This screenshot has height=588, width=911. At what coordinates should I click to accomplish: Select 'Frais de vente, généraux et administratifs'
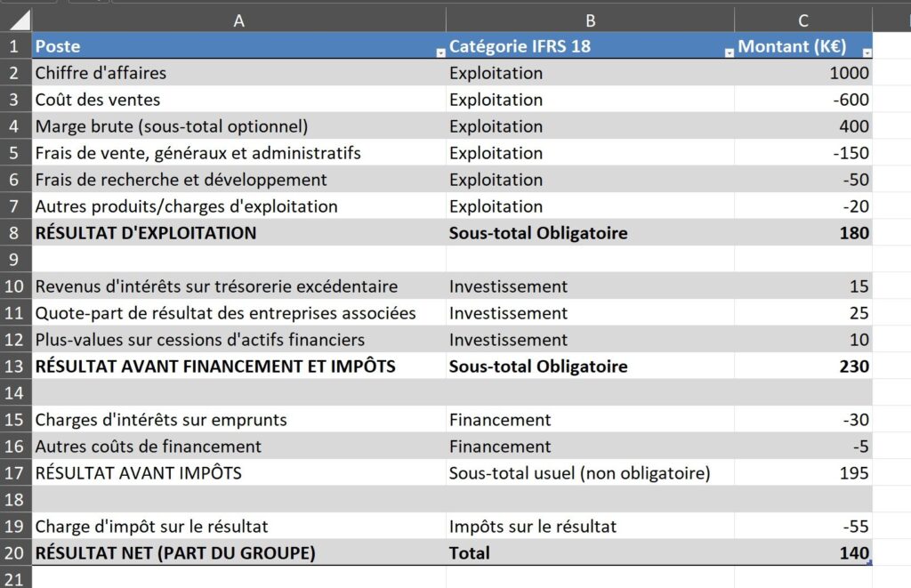pyautogui.click(x=238, y=153)
